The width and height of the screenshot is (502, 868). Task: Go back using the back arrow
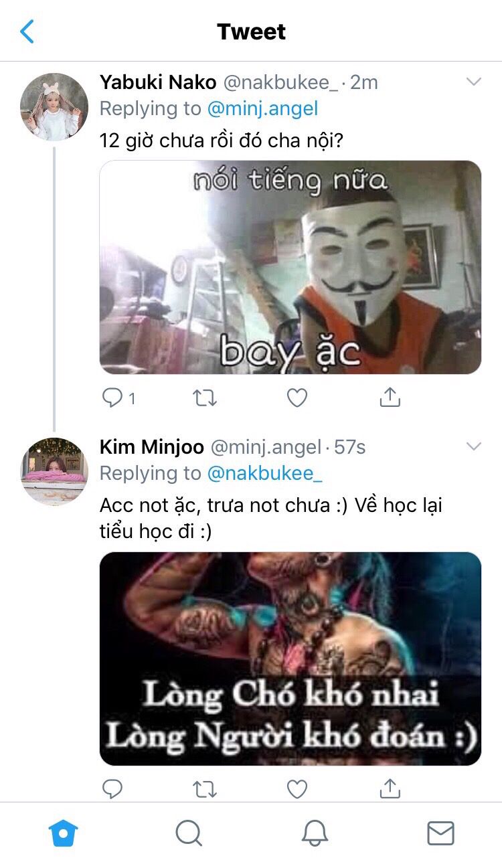pos(27,31)
